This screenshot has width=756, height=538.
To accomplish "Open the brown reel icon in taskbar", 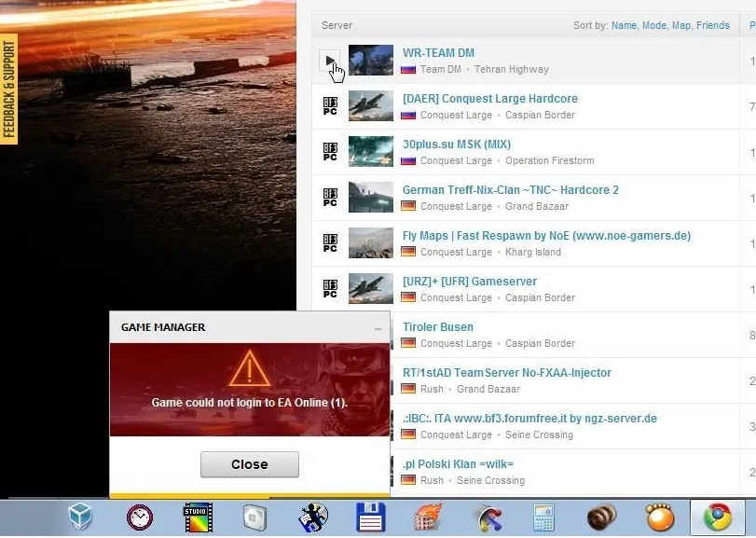I will 601,517.
